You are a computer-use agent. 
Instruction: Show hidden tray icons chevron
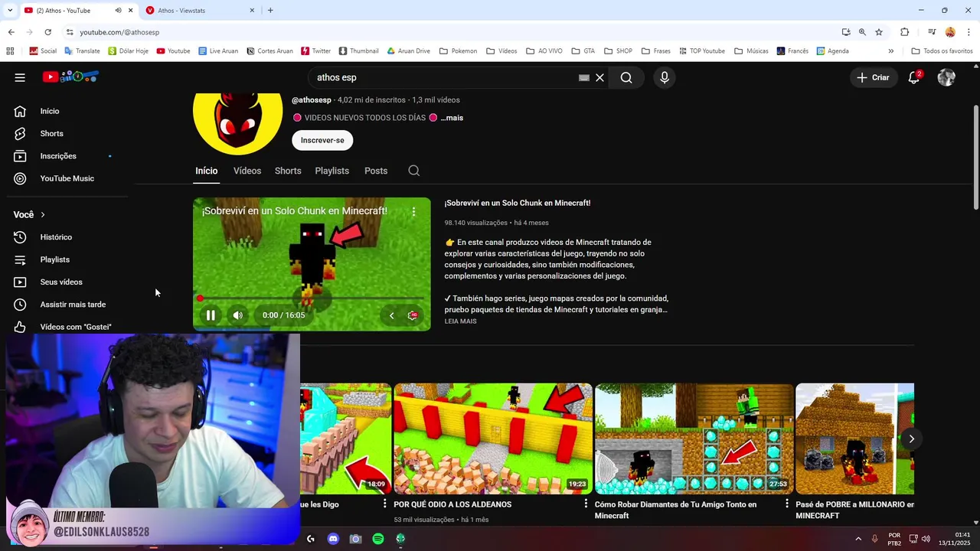(858, 539)
